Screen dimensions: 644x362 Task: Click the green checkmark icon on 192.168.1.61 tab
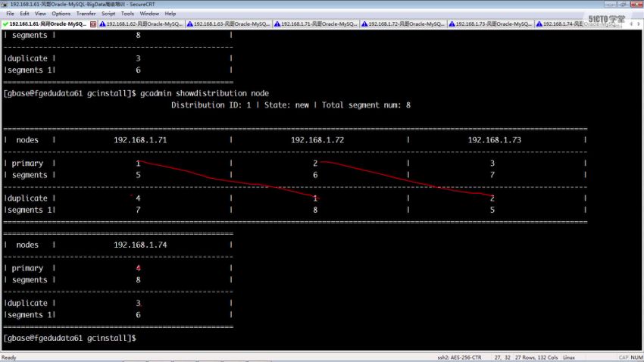click(5, 23)
